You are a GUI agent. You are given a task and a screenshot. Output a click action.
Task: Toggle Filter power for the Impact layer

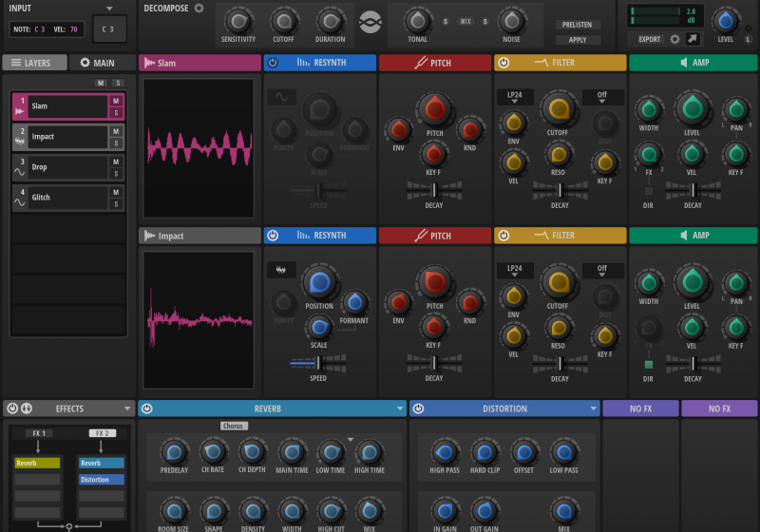pos(503,236)
